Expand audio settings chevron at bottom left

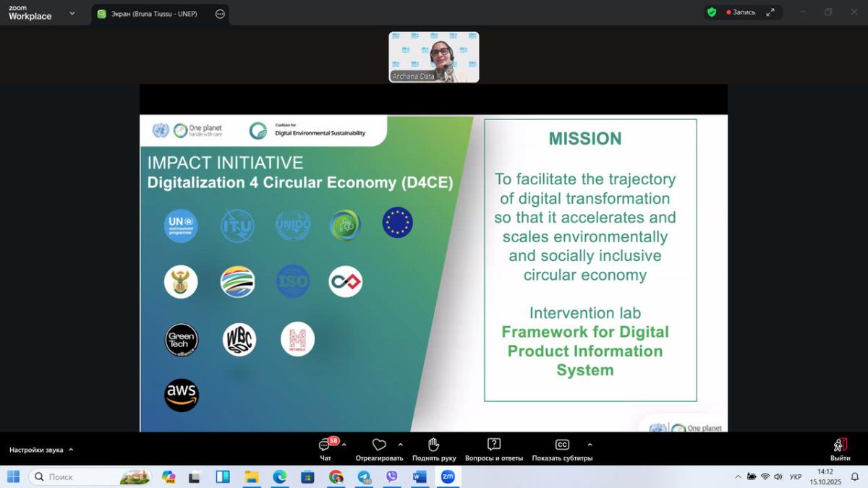pos(70,450)
